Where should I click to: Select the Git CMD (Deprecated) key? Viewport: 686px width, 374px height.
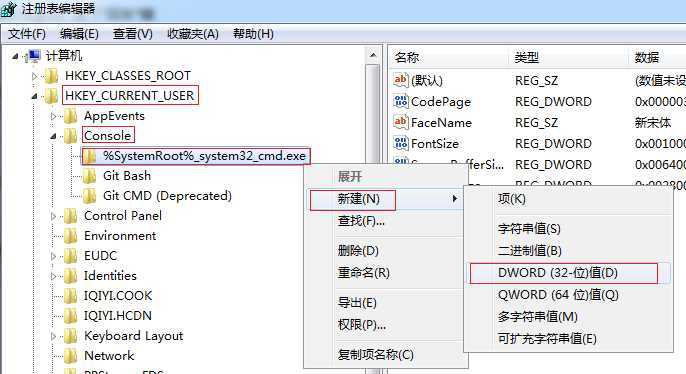167,196
